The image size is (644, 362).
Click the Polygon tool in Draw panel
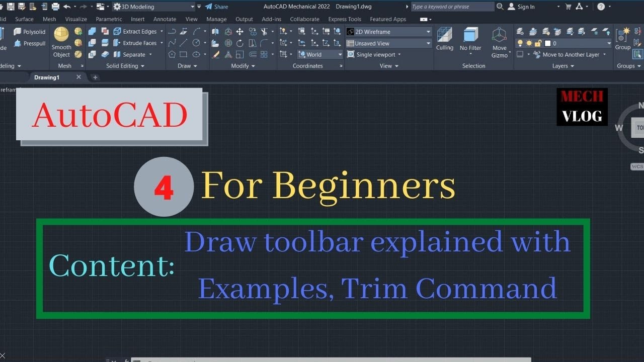[x=172, y=54]
